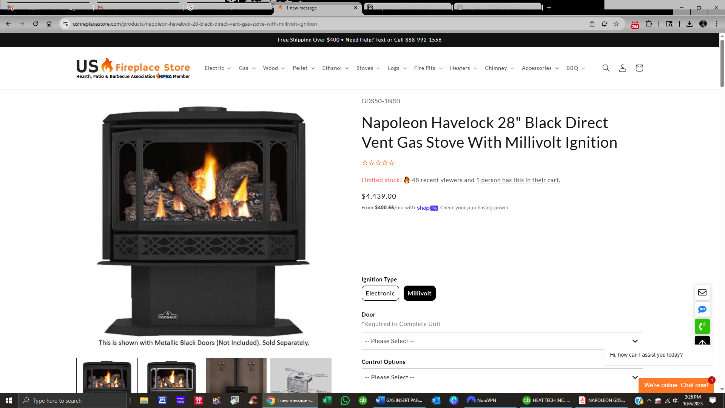Open the account login icon
Screen dimensions: 725x408
click(622, 68)
